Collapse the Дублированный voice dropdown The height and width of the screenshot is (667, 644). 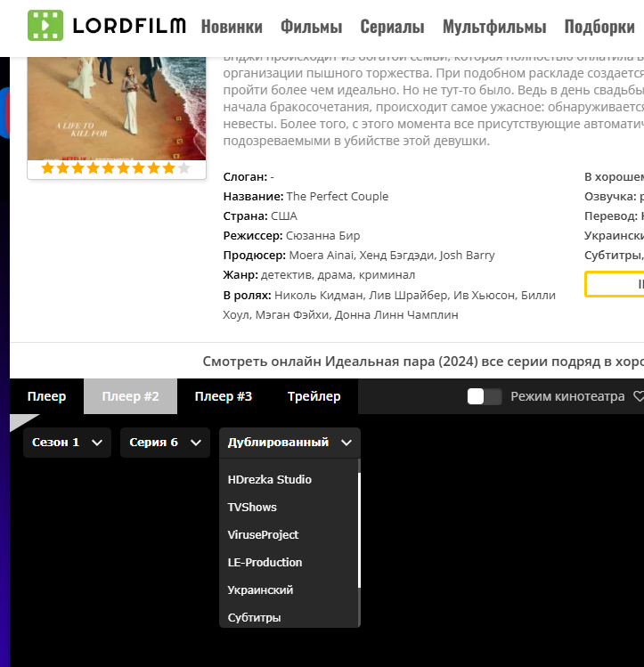click(x=289, y=443)
